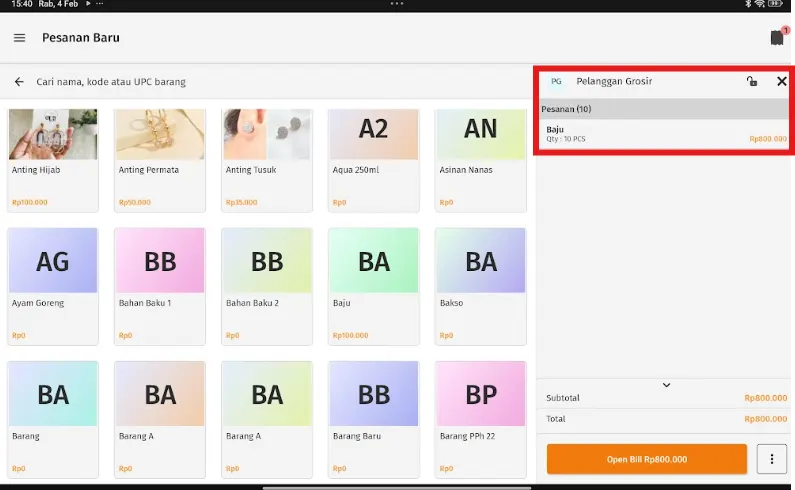Add Aqua 250ml product to order
Screen dimensions: 795x490
[x=374, y=158]
